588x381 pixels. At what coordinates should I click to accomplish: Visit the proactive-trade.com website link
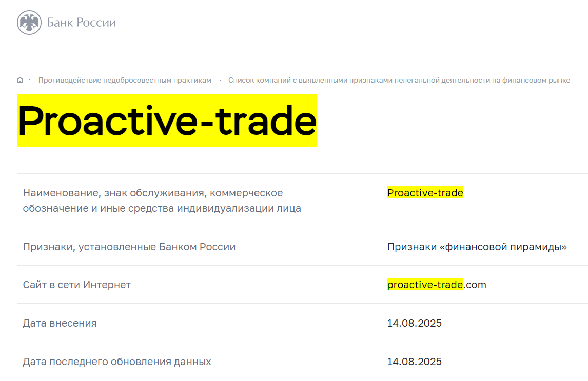point(437,285)
